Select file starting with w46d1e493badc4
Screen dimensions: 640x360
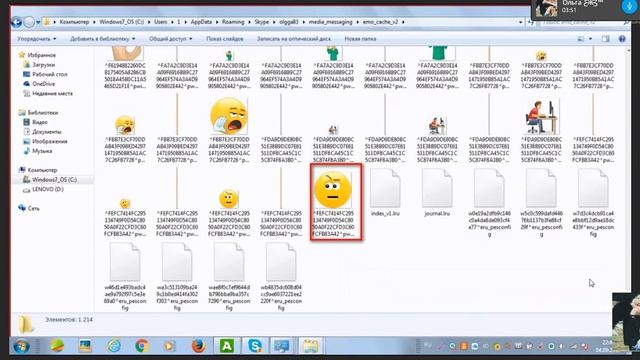point(125,277)
